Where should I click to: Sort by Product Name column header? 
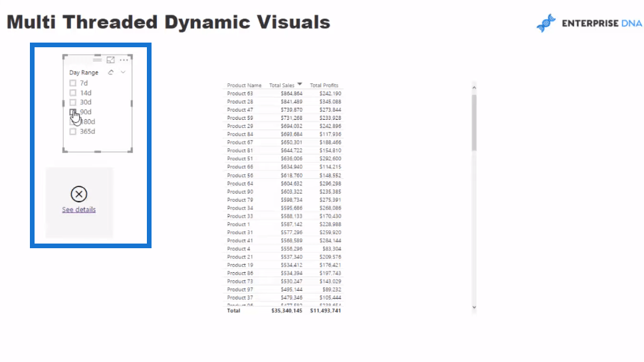point(244,85)
